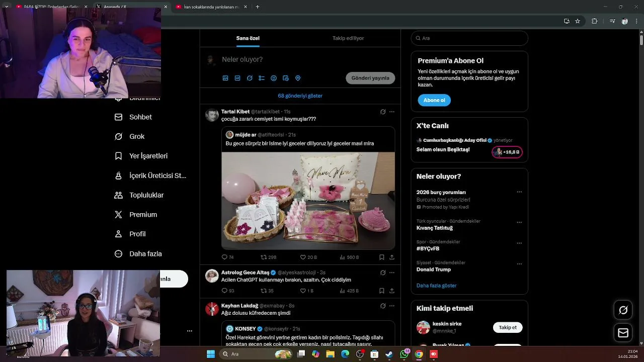The height and width of the screenshot is (362, 644).
Task: Click the Ara search field on X
Action: pyautogui.click(x=469, y=38)
